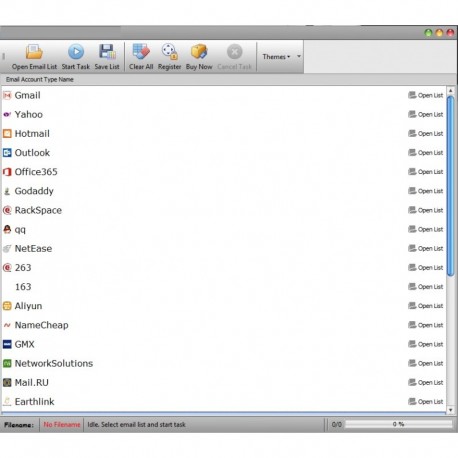
Task: Select the Hotmail row icon
Action: tap(7, 134)
